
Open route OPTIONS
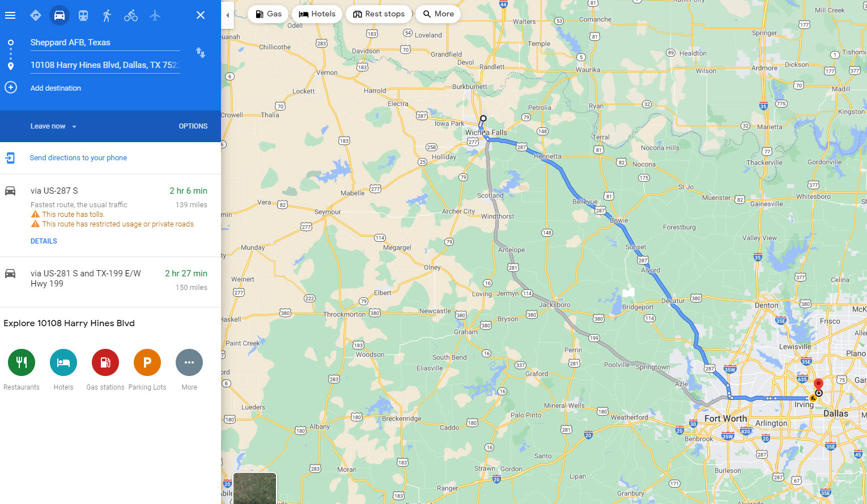(193, 126)
